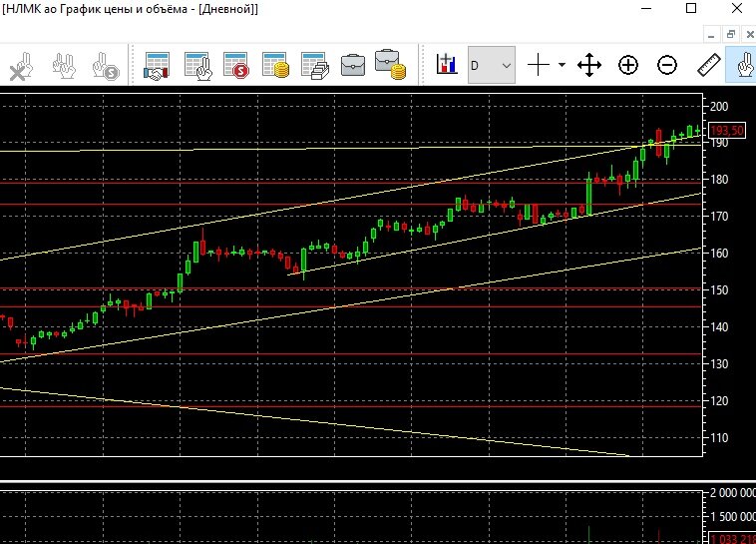Click the chart bars icon in toolbar

(x=446, y=64)
